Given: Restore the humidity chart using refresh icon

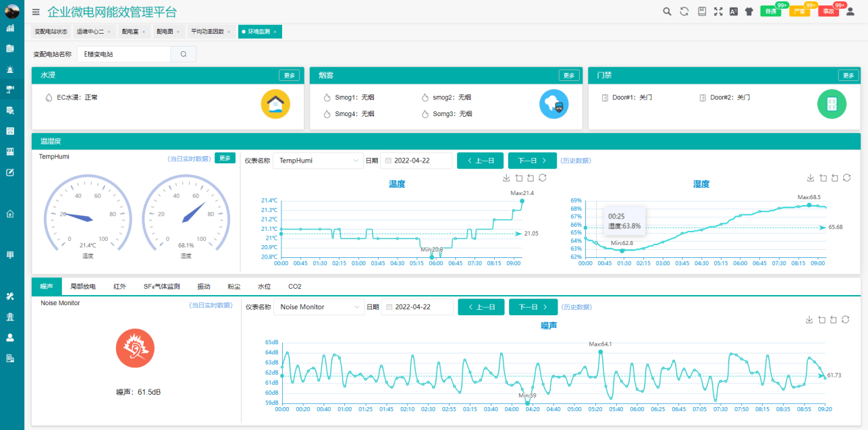Looking at the screenshot, I should [847, 178].
